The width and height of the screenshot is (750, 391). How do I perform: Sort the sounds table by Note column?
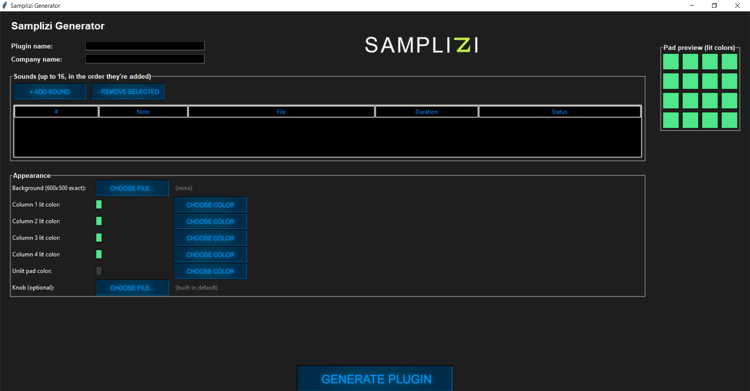[x=143, y=112]
